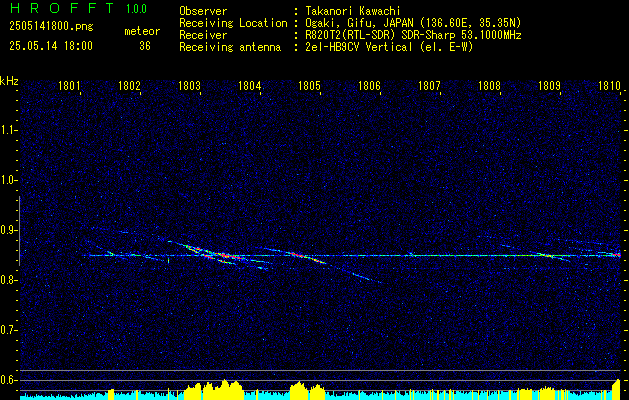Click the meteor count 36
Viewport: 629px width, 400px height.
(145, 46)
